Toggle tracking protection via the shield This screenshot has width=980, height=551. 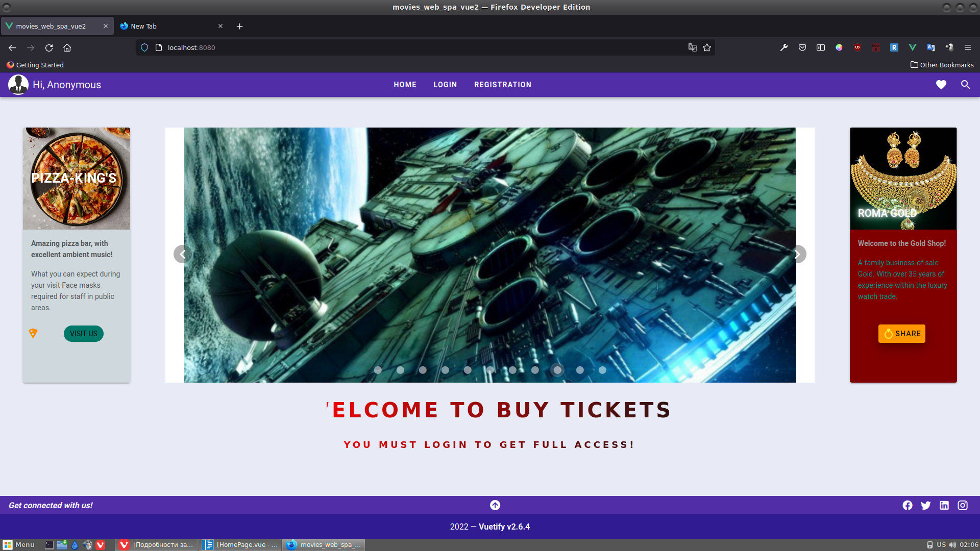coord(144,47)
